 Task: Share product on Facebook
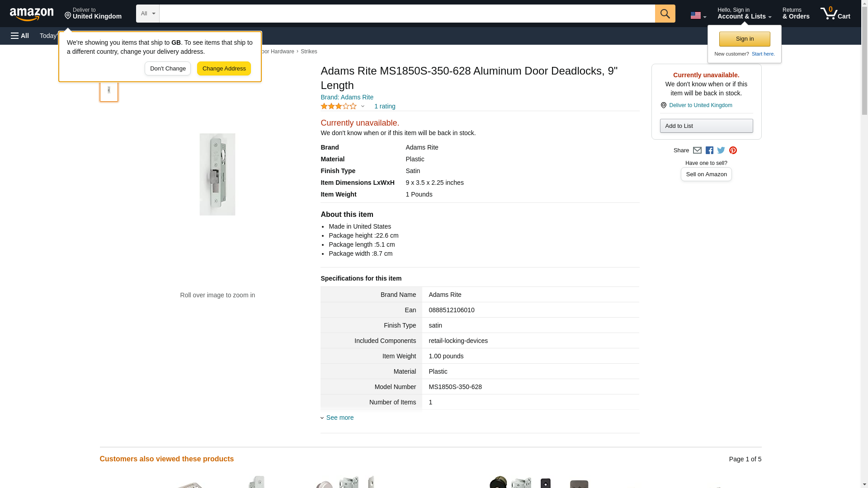[x=709, y=150]
